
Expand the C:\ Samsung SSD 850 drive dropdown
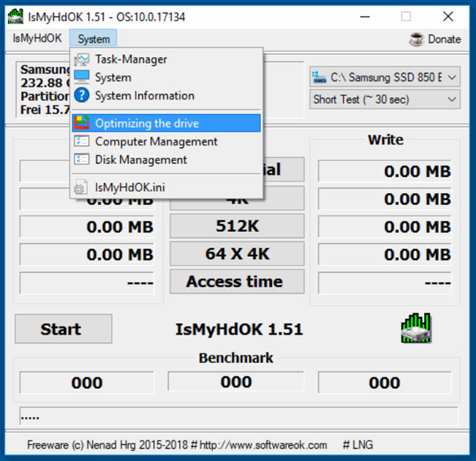pyautogui.click(x=385, y=77)
